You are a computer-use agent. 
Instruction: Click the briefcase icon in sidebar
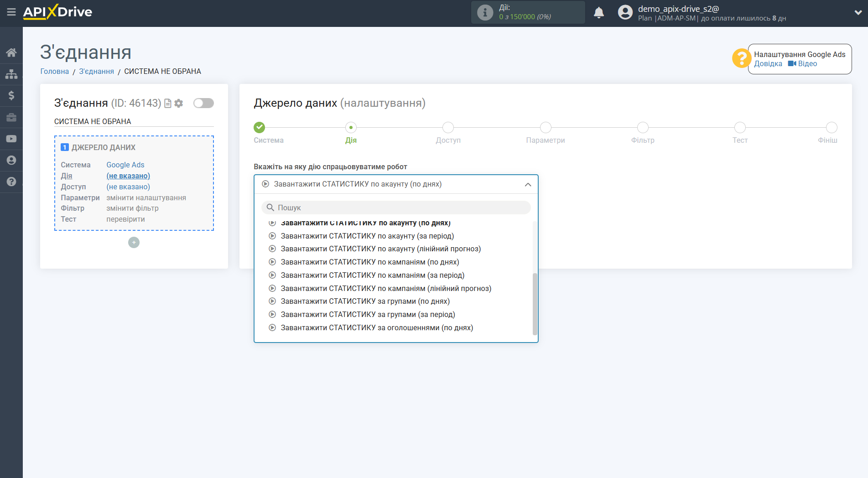[11, 117]
